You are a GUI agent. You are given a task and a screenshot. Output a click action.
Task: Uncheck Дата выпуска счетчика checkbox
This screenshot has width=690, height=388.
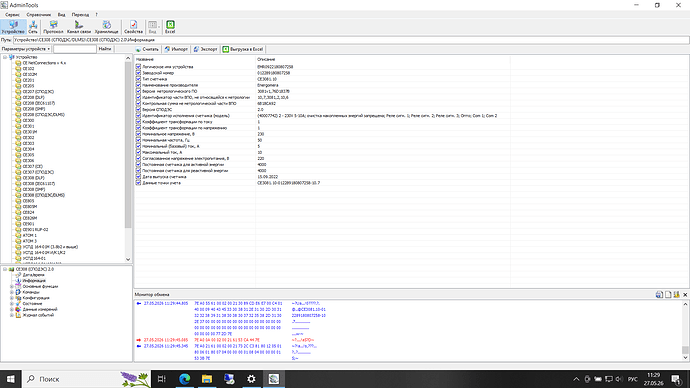click(x=138, y=177)
